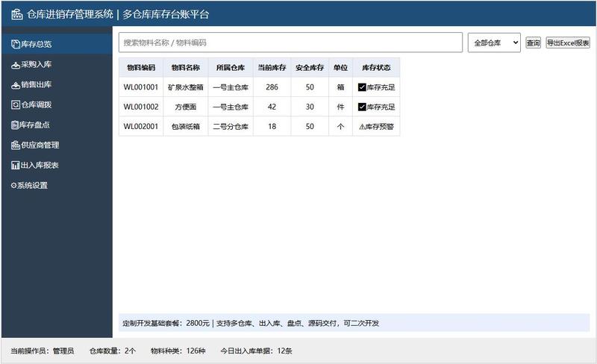Click the 采购入库 inbox icon
Viewport: 597px width, 364px height.
[x=16, y=65]
